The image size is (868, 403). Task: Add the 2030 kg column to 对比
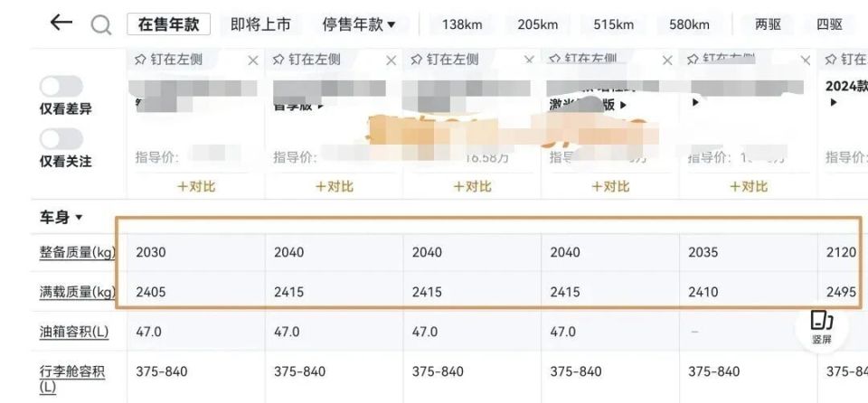pos(196,186)
